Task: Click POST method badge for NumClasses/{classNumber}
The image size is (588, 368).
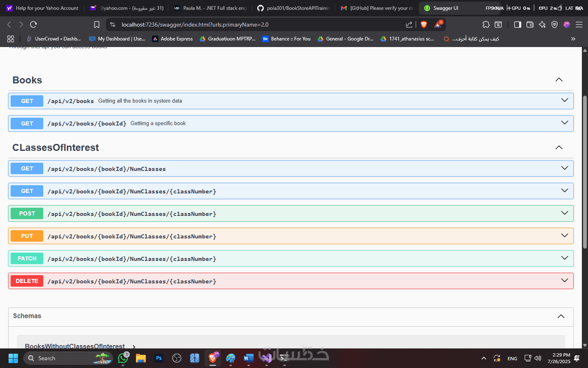Action: (x=27, y=213)
